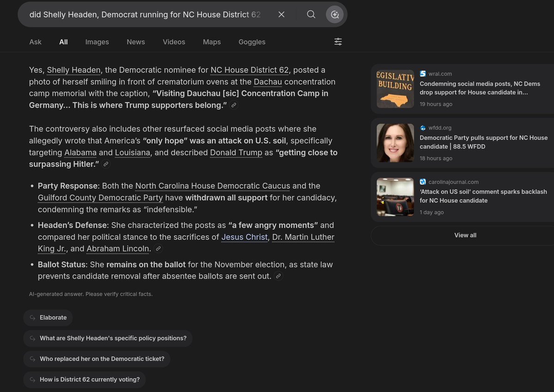Open the wral.com article thumbnail

395,89
